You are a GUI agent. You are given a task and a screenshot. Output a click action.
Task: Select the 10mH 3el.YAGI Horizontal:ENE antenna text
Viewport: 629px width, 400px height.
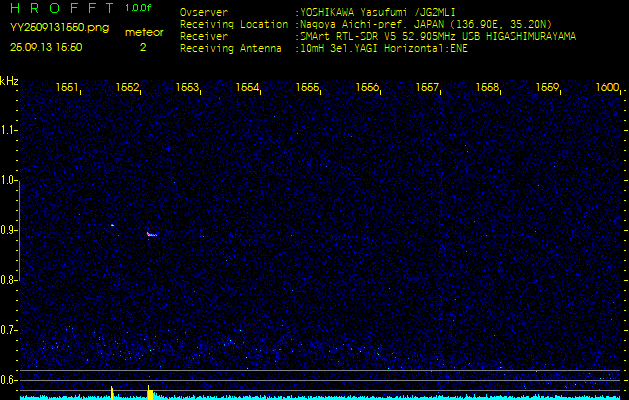[x=383, y=49]
